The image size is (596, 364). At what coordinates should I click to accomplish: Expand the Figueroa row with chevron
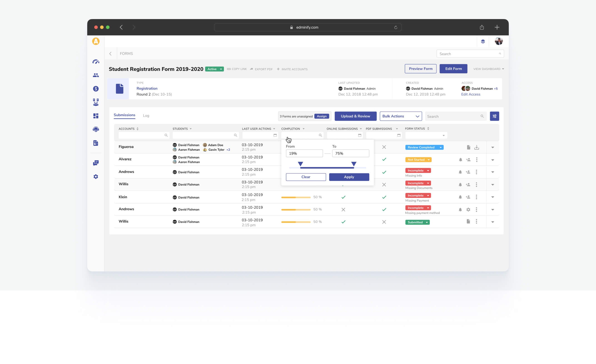492,148
